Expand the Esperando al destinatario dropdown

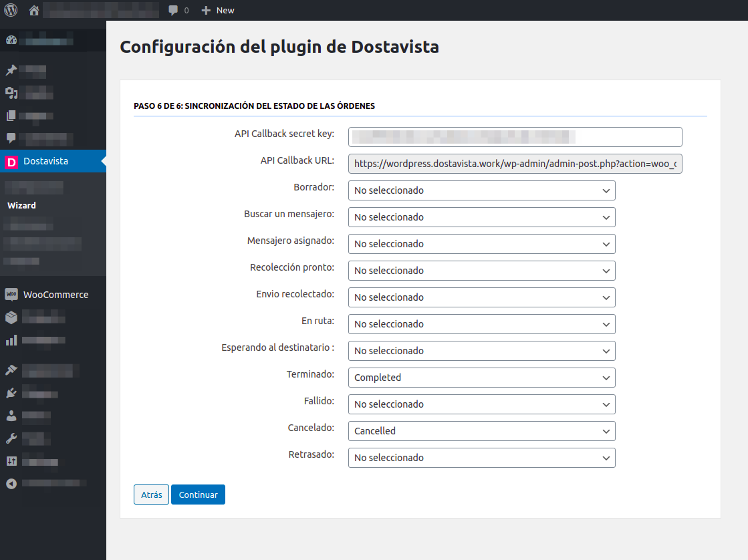coord(482,351)
